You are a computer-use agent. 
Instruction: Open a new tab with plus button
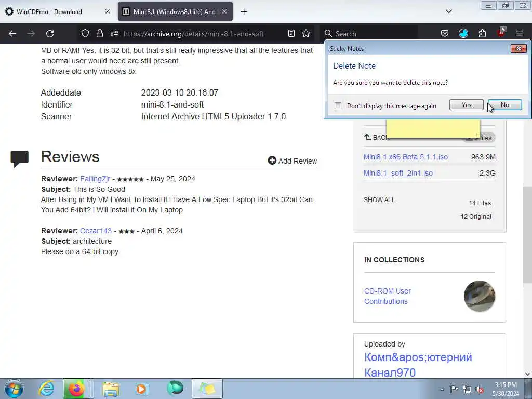point(244,12)
